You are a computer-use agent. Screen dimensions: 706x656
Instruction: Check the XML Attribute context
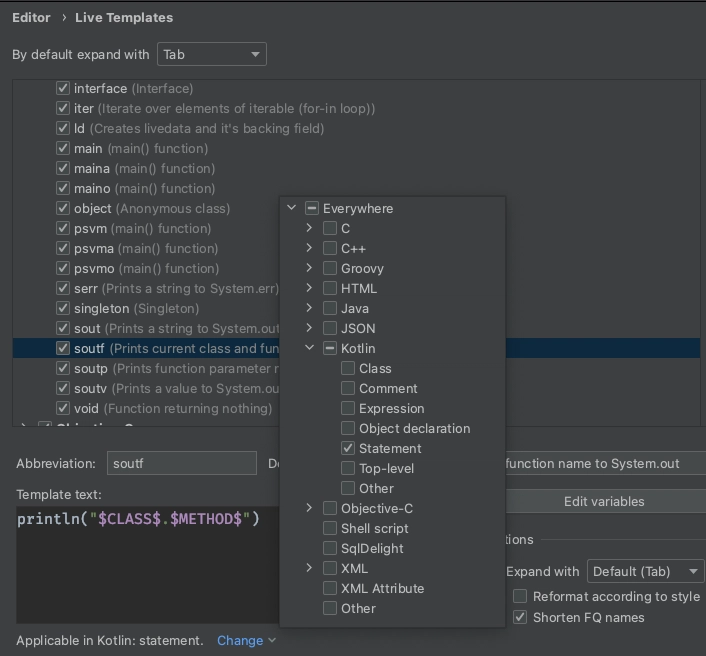330,588
